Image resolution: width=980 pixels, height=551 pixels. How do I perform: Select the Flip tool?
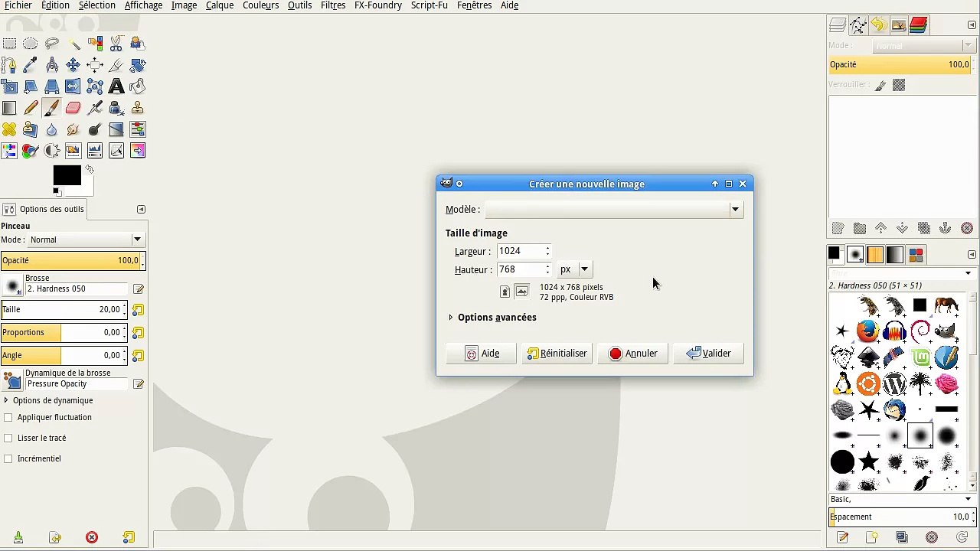coord(73,86)
